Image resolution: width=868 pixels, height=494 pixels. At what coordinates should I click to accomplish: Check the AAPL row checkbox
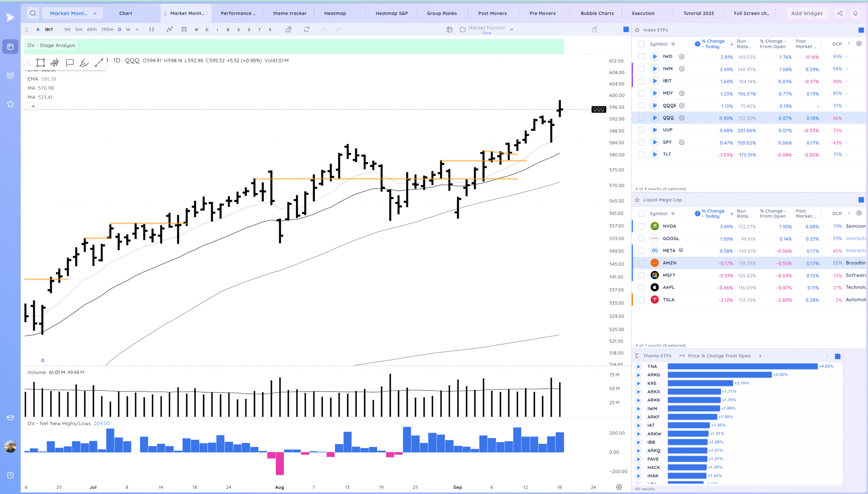tap(641, 287)
